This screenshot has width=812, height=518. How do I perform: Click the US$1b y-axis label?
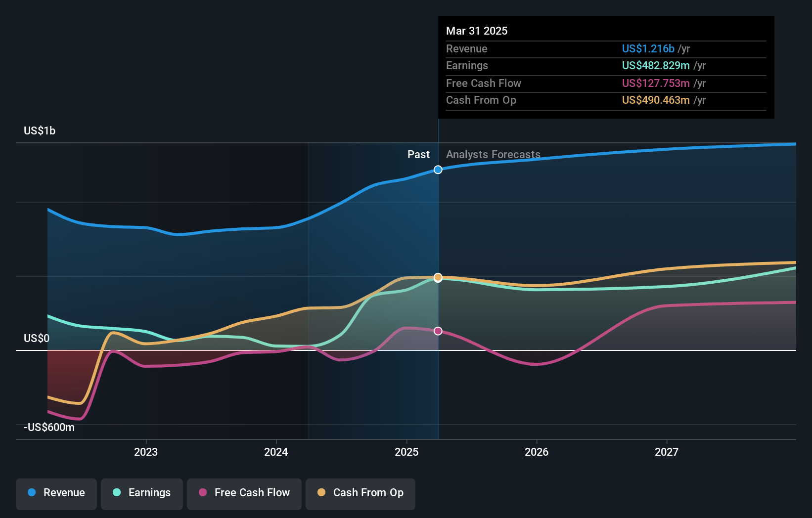(40, 130)
